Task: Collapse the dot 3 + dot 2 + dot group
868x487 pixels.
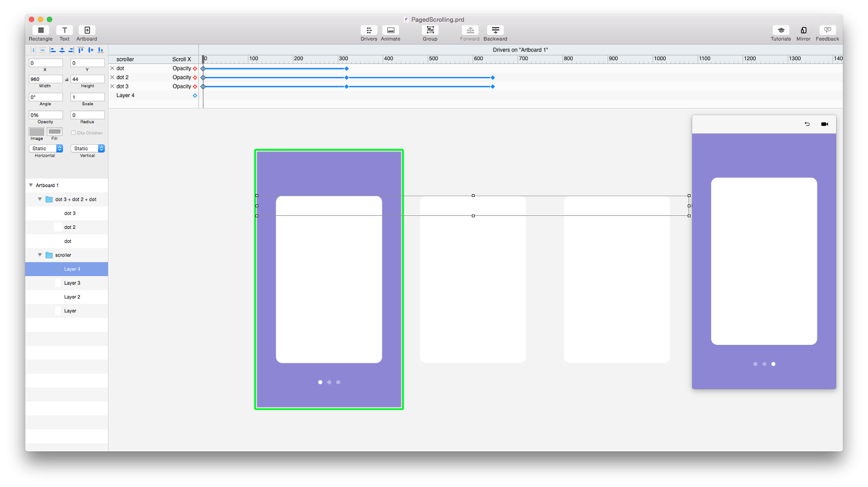Action: click(x=40, y=199)
